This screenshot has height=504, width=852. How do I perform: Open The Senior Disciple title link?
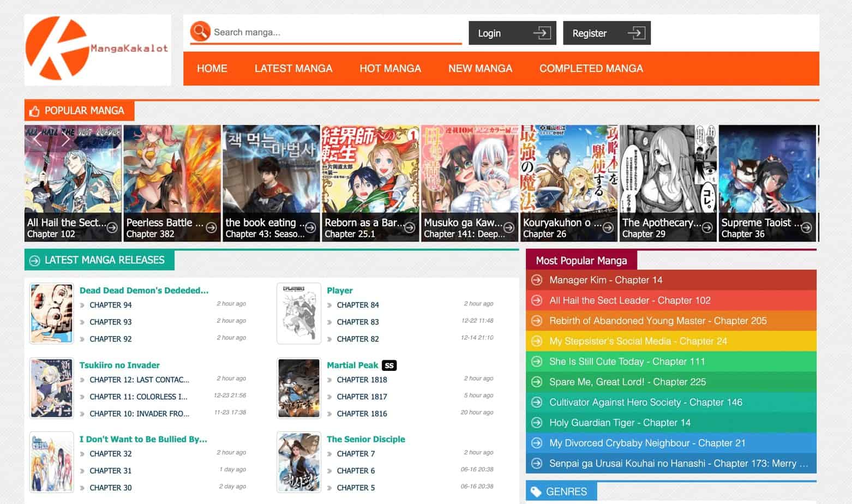tap(366, 439)
